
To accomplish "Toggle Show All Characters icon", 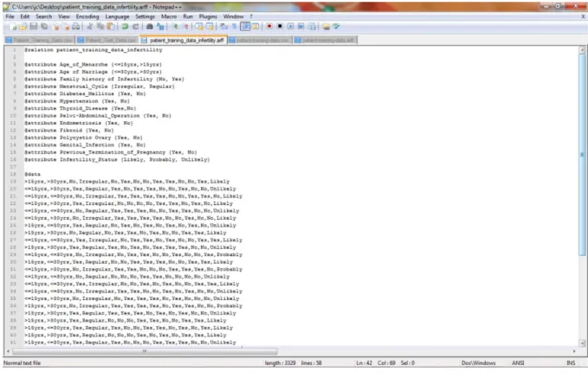I will pos(234,27).
